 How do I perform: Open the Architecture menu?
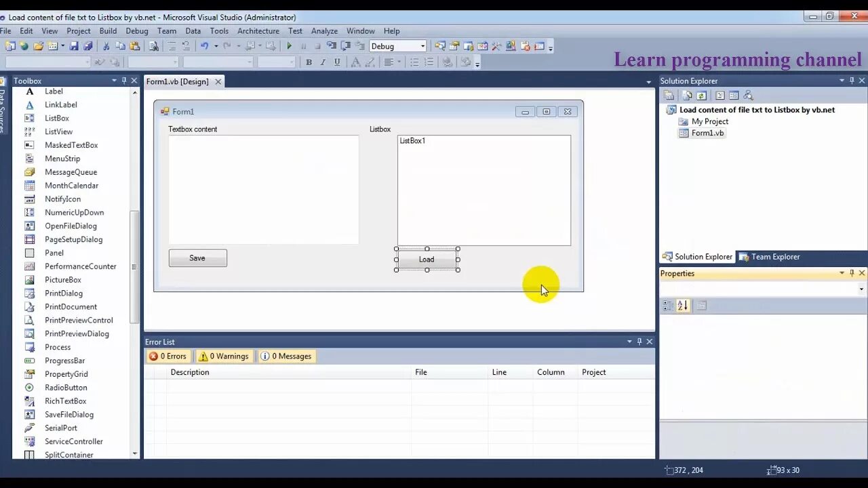tap(258, 30)
